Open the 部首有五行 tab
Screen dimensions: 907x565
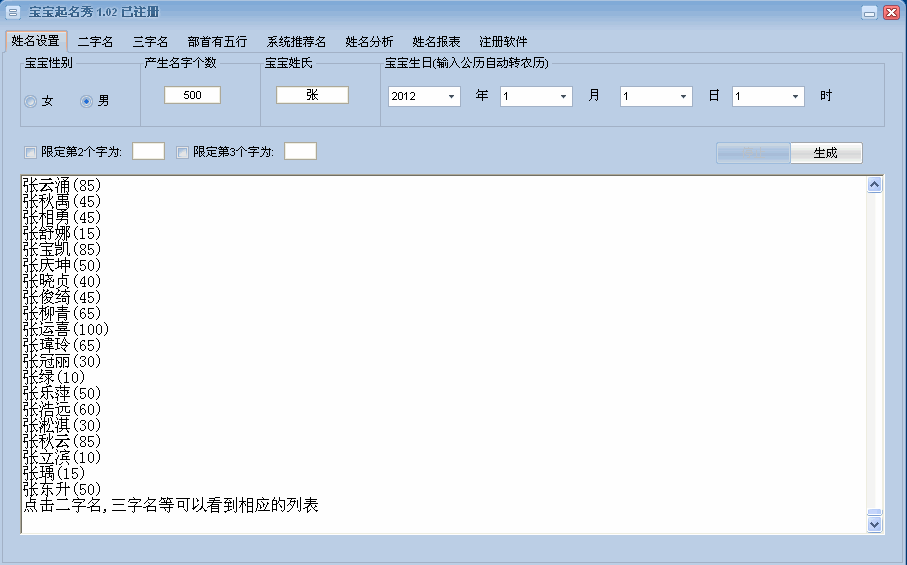(x=217, y=42)
